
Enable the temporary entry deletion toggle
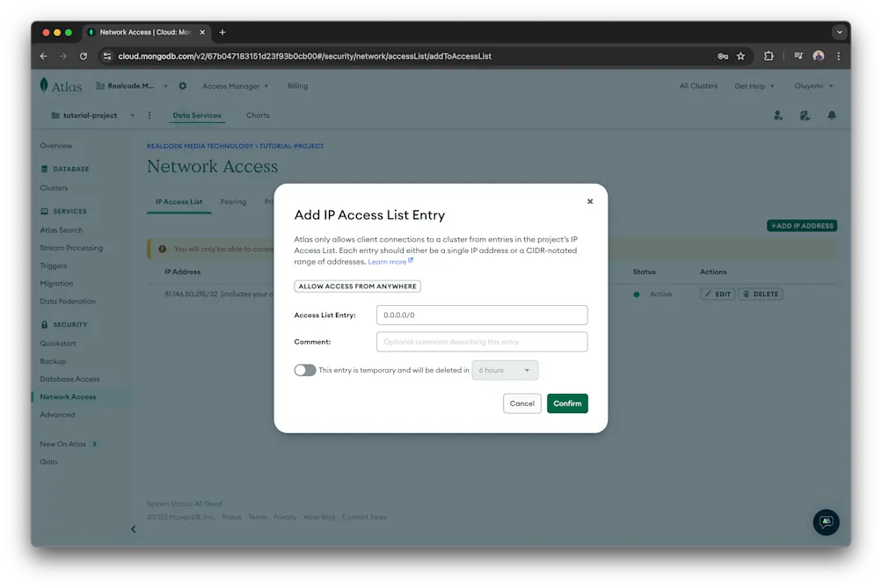pyautogui.click(x=304, y=370)
